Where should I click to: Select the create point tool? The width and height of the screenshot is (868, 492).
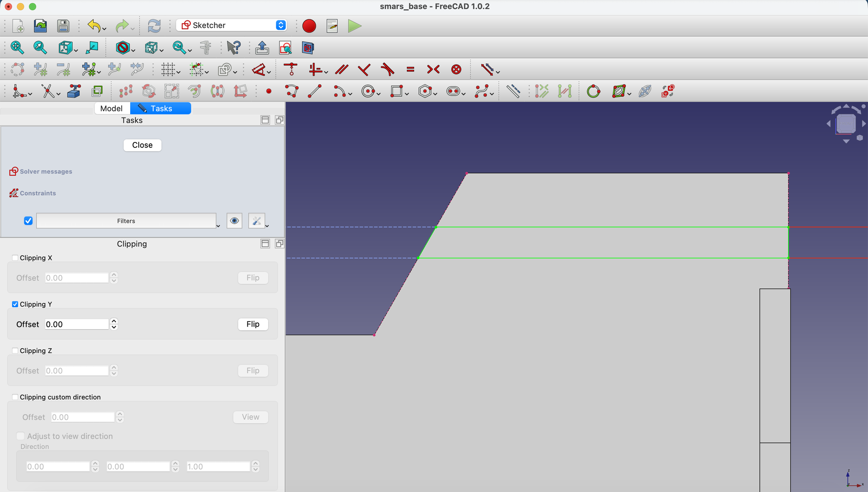point(269,91)
